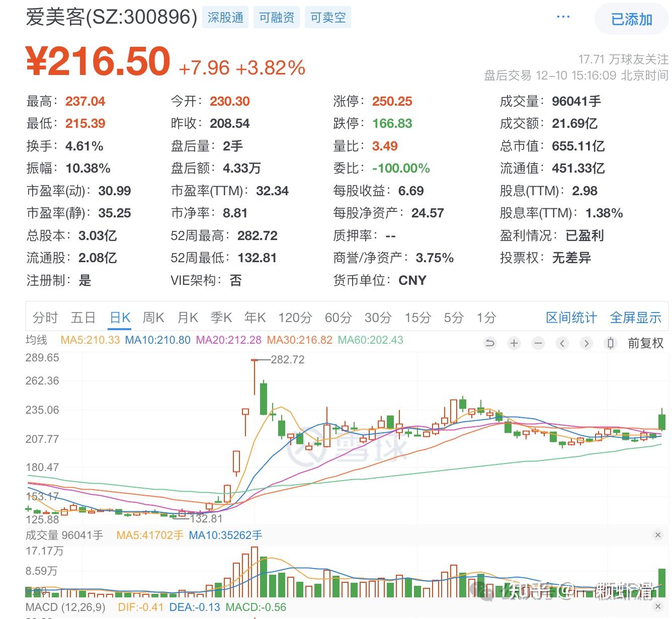This screenshot has width=672, height=619.
Task: Switch to the 1分 interval tab
Action: coord(486,318)
